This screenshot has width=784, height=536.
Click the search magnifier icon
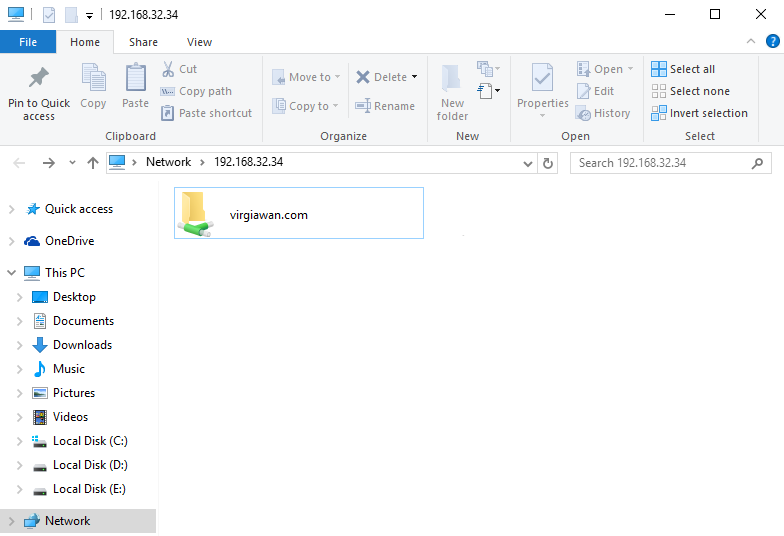click(x=758, y=163)
